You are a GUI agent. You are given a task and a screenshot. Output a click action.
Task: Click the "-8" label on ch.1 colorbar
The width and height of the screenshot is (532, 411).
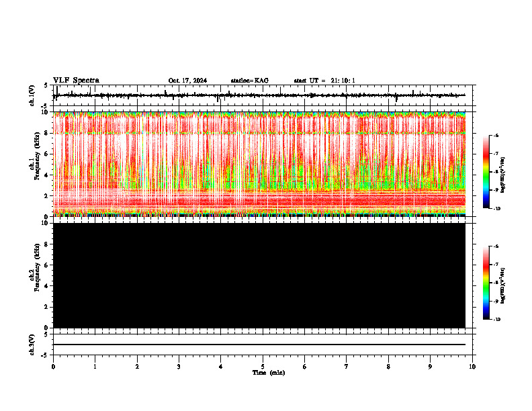tap(496, 172)
